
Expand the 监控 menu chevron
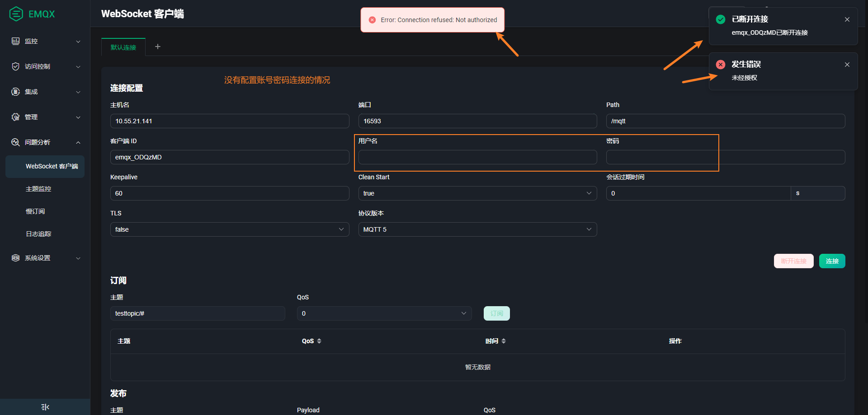point(78,42)
